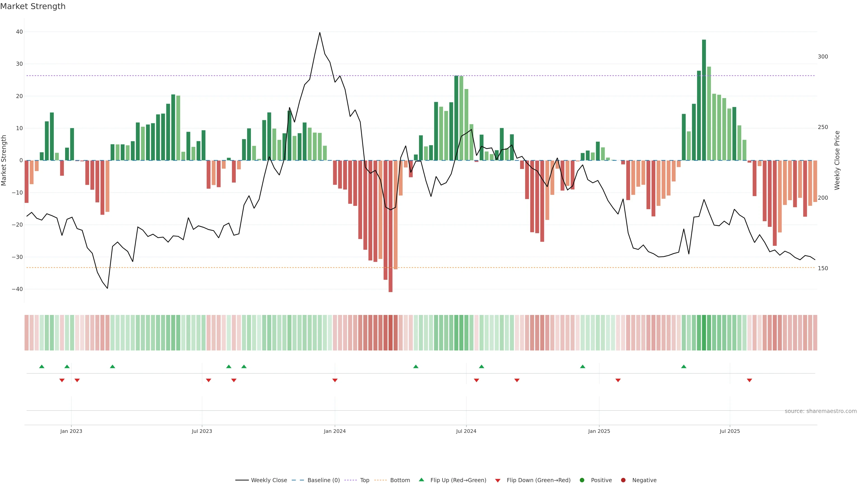Click the last red flip-down marker after Jul 2025
868x488 pixels.
[x=749, y=380]
